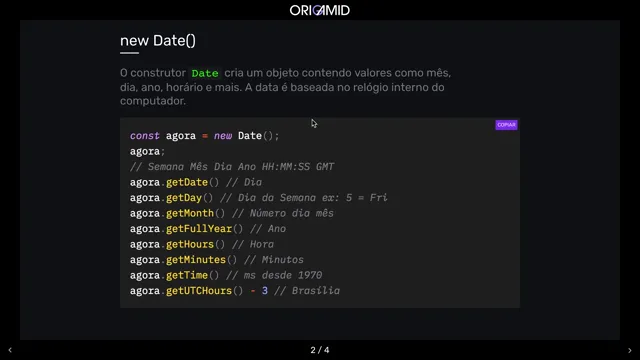The image size is (640, 360).
Task: Go to the next slide arrow
Action: click(630, 350)
